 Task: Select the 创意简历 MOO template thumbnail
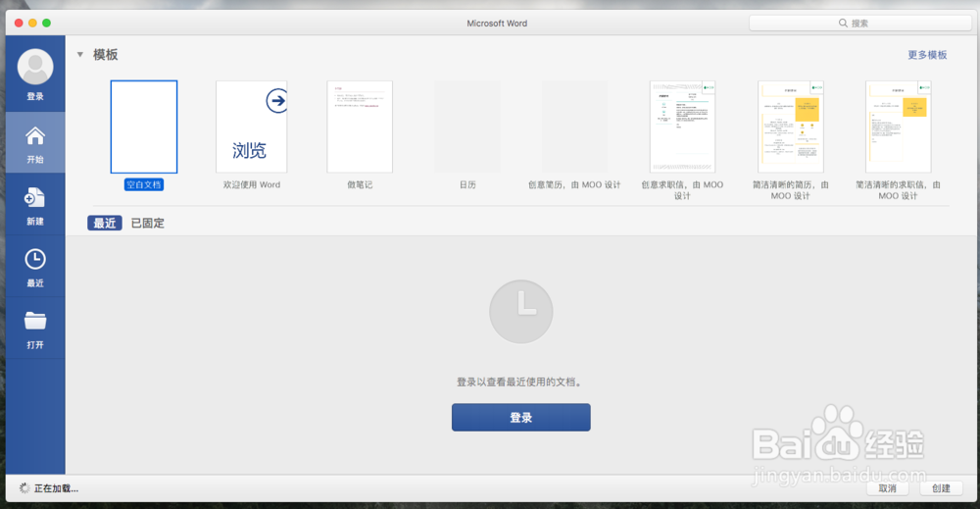[575, 127]
